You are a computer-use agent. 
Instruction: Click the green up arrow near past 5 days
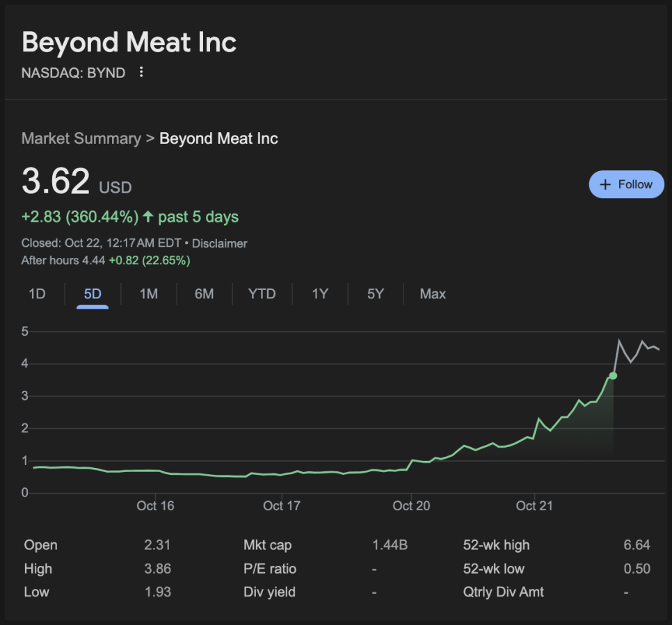tap(147, 217)
